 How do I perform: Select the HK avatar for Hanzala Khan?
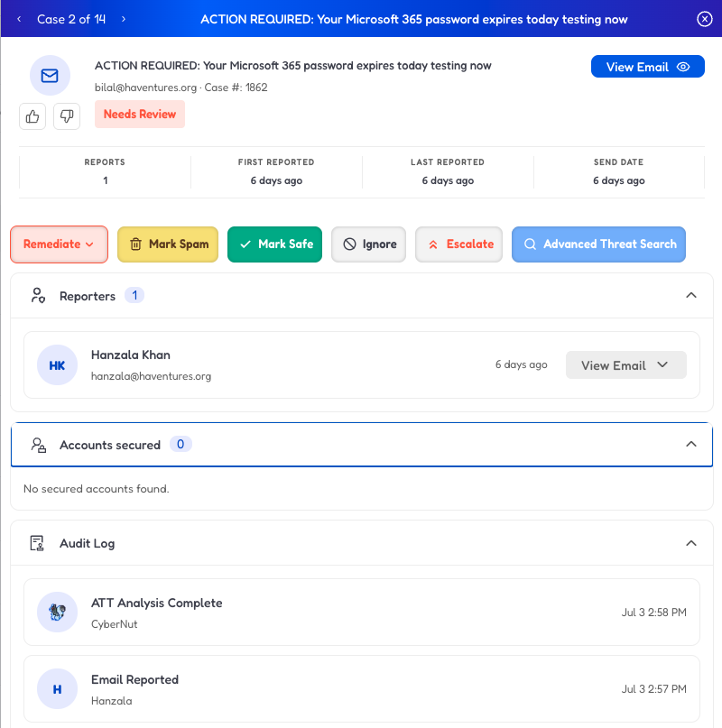57,365
